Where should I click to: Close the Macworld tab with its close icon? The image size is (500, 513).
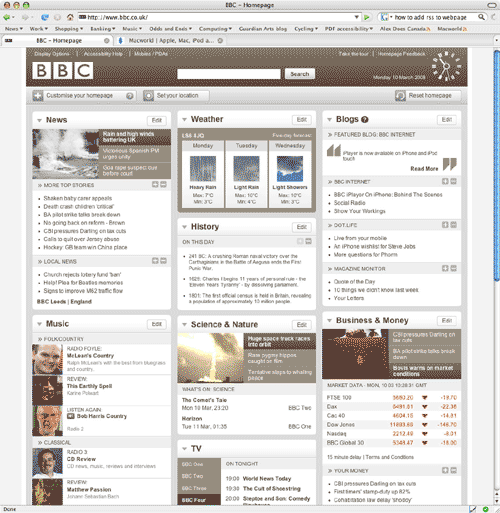pyautogui.click(x=220, y=41)
